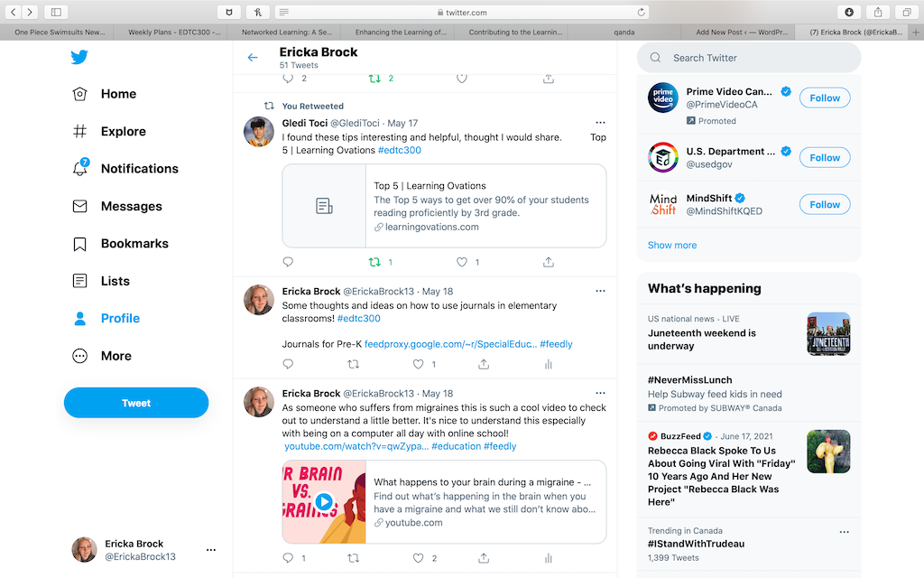Image resolution: width=924 pixels, height=578 pixels.
Task: Reply to the migraine video tweet
Action: coord(288,557)
